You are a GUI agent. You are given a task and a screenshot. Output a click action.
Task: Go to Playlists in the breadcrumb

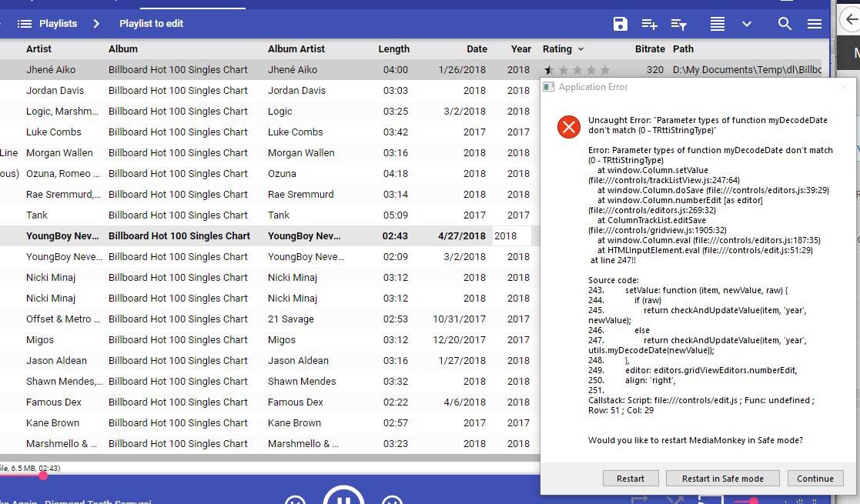[58, 24]
